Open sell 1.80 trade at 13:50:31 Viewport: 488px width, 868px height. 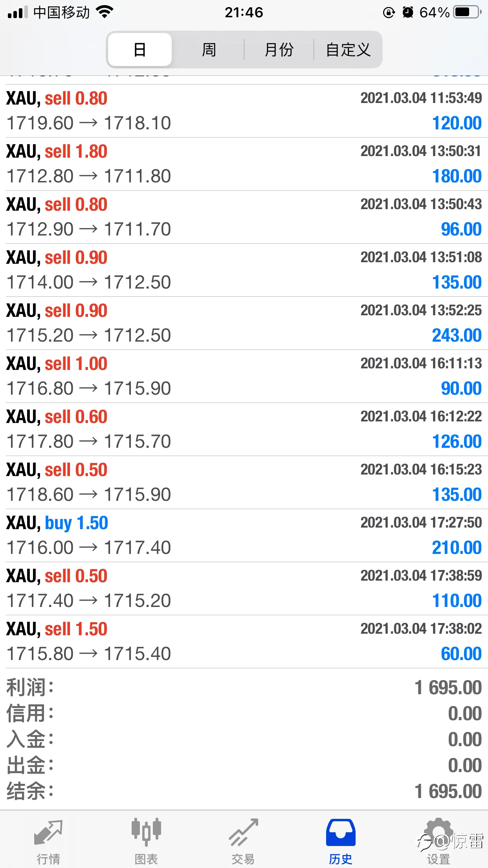coord(244,164)
